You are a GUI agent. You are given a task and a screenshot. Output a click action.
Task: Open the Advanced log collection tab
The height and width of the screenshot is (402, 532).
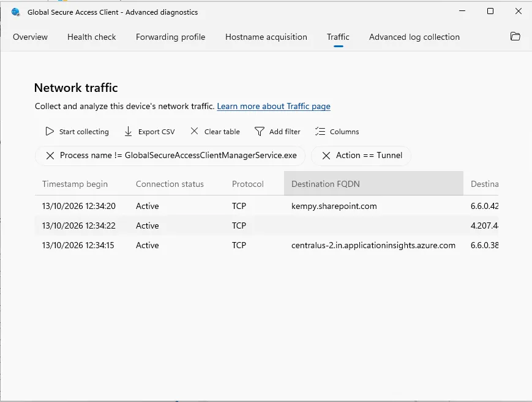414,37
